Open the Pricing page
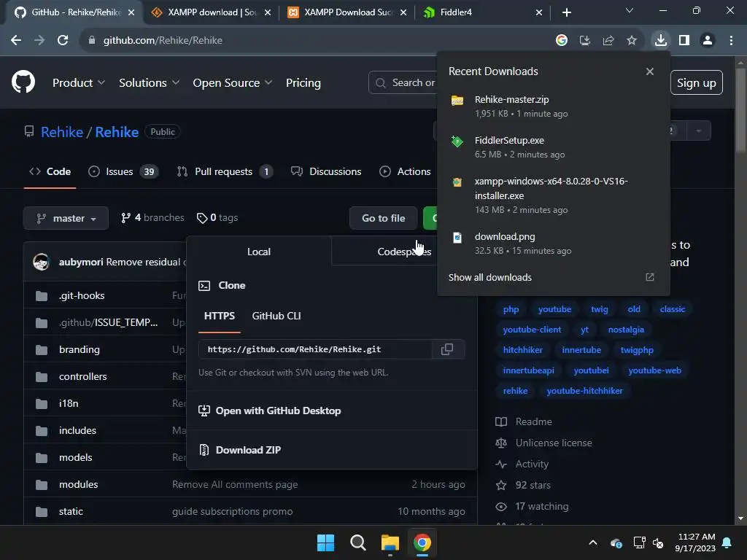 coord(303,83)
